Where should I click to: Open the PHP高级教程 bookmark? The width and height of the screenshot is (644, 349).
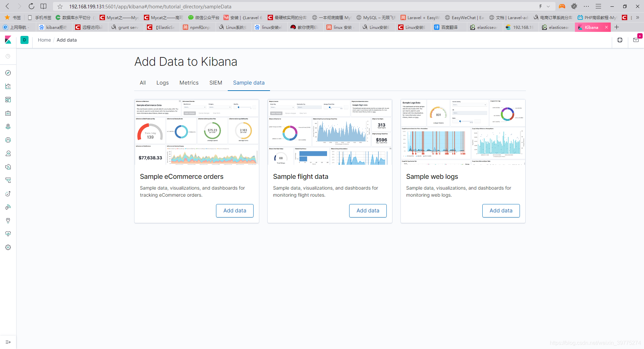click(597, 17)
